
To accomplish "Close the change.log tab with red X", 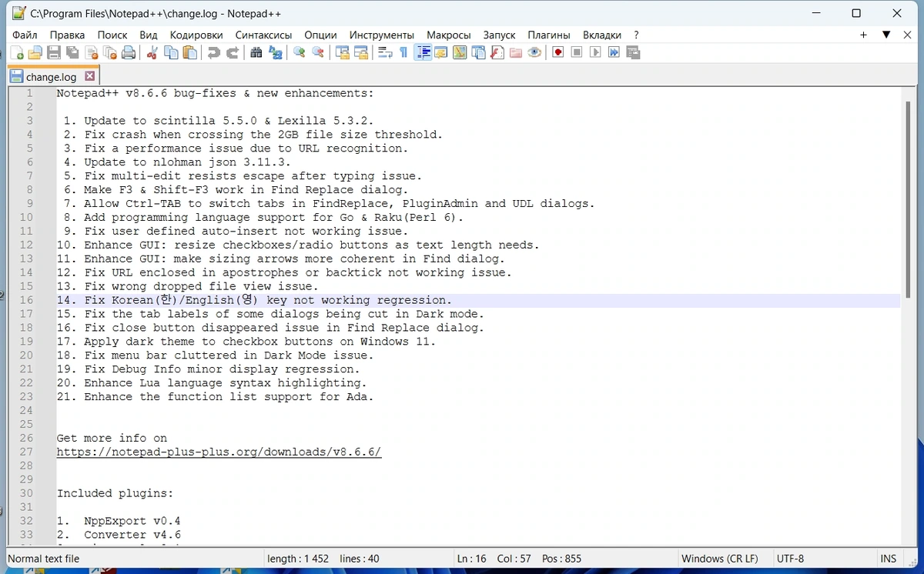I will pyautogui.click(x=89, y=76).
